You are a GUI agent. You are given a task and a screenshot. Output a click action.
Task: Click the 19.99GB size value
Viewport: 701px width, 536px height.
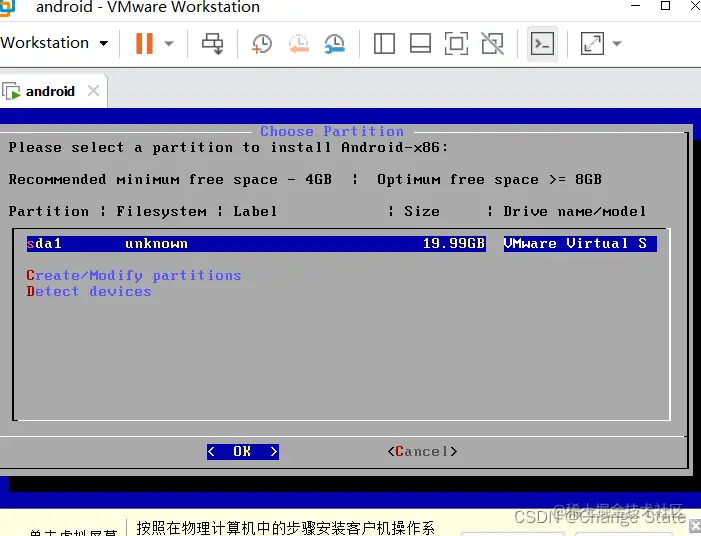454,244
